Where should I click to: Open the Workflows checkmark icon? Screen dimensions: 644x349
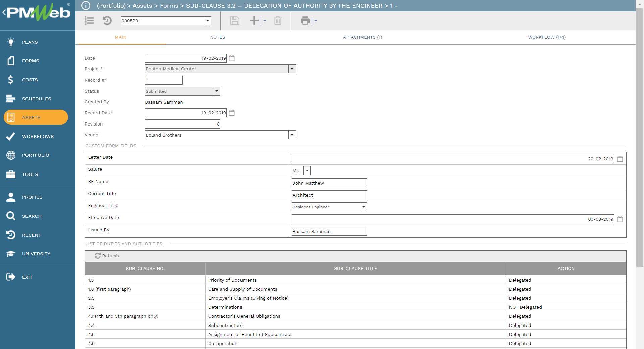(x=11, y=136)
